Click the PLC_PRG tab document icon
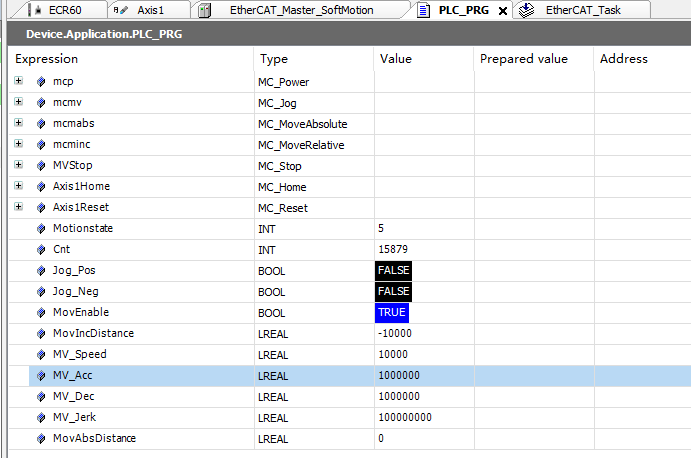Screen dimensions: 691x458 point(424,10)
